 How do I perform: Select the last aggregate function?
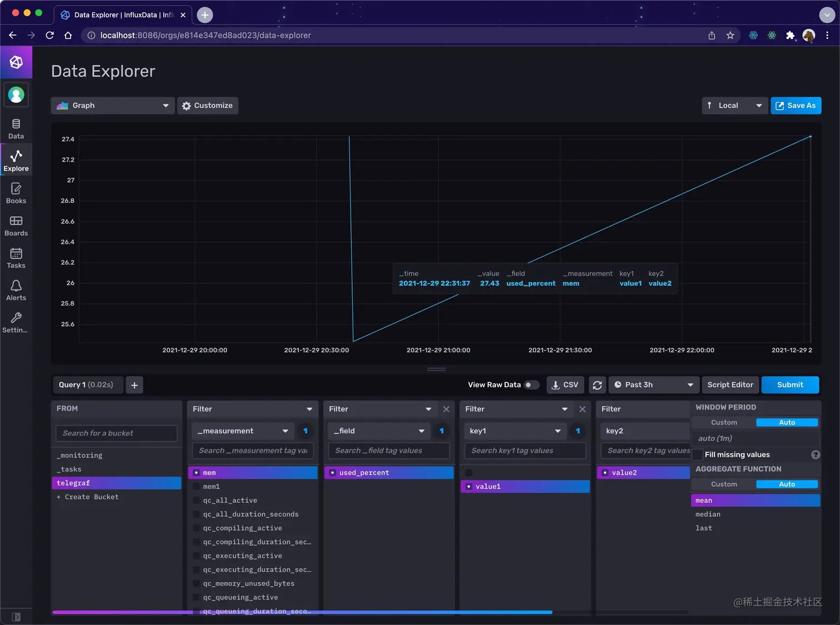[x=756, y=528]
